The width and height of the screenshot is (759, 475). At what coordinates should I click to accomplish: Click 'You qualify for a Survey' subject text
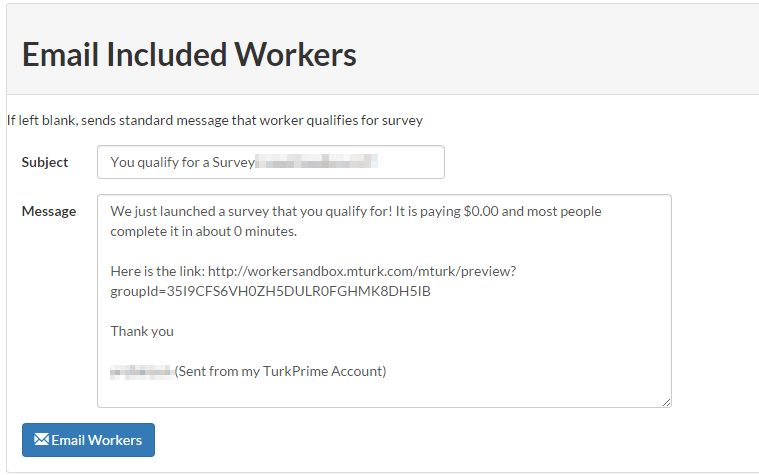182,162
